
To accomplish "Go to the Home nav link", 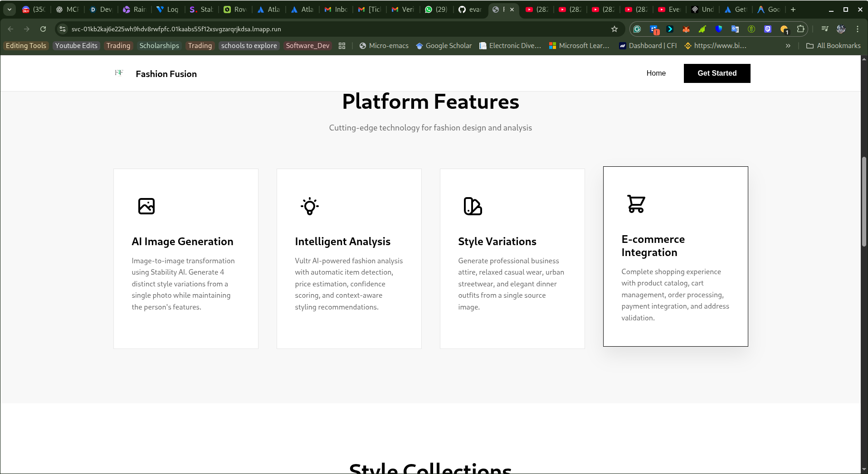I will tap(656, 73).
